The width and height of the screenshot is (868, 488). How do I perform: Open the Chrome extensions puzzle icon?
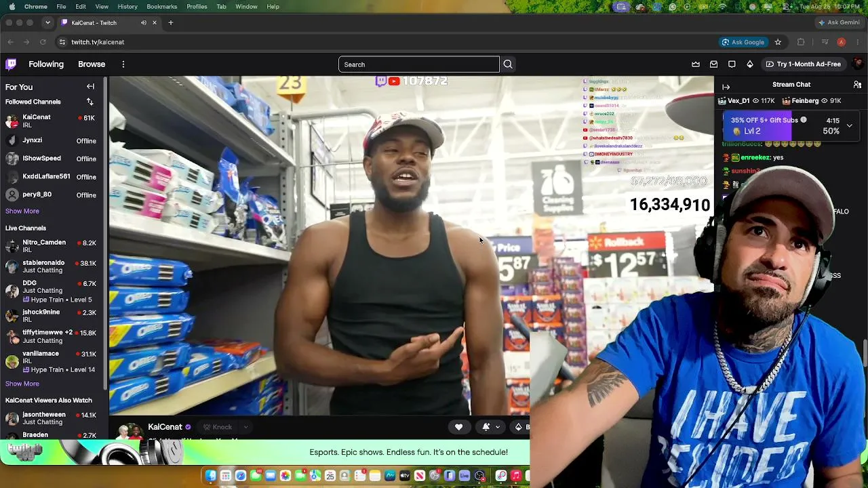(801, 42)
